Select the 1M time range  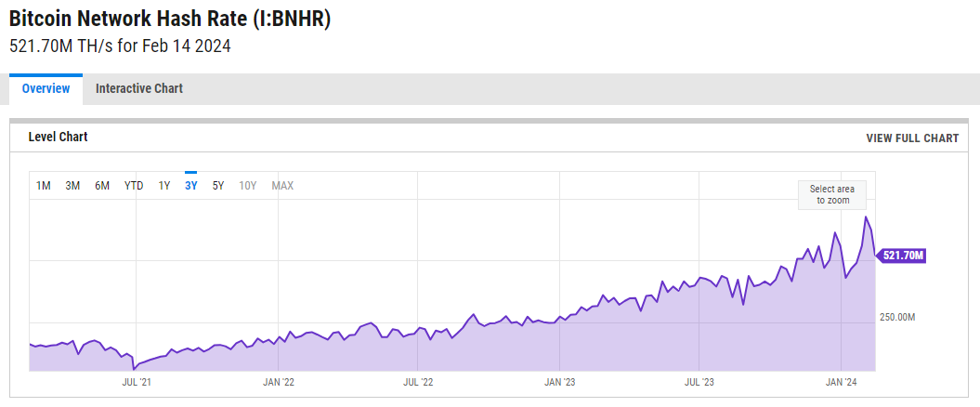44,186
